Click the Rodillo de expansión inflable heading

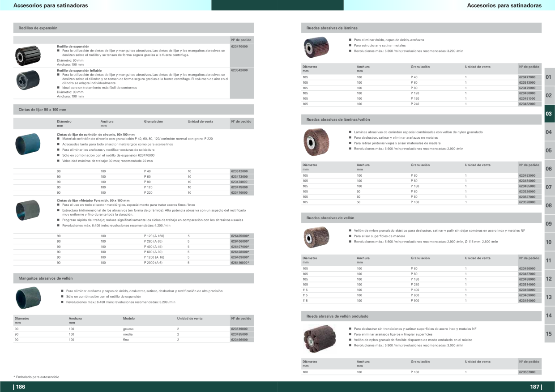(79, 70)
